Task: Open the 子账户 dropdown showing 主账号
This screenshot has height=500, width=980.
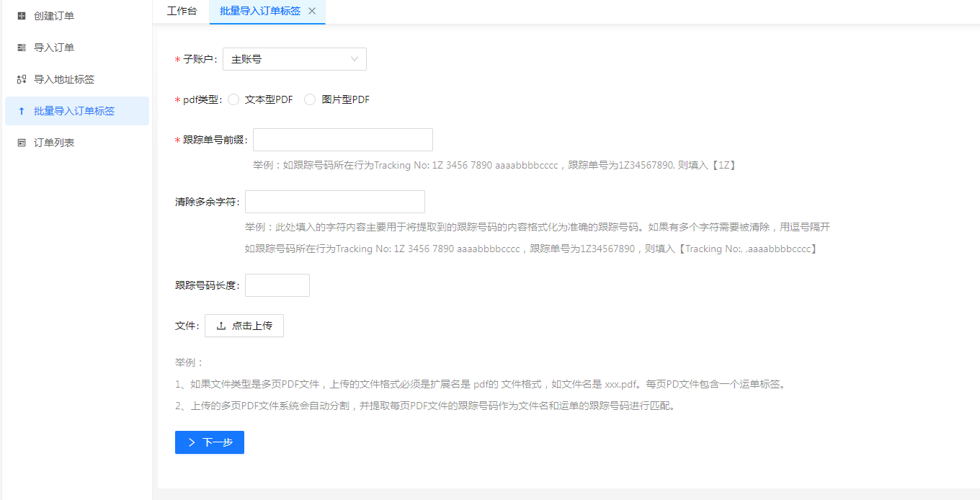Action: (288, 59)
